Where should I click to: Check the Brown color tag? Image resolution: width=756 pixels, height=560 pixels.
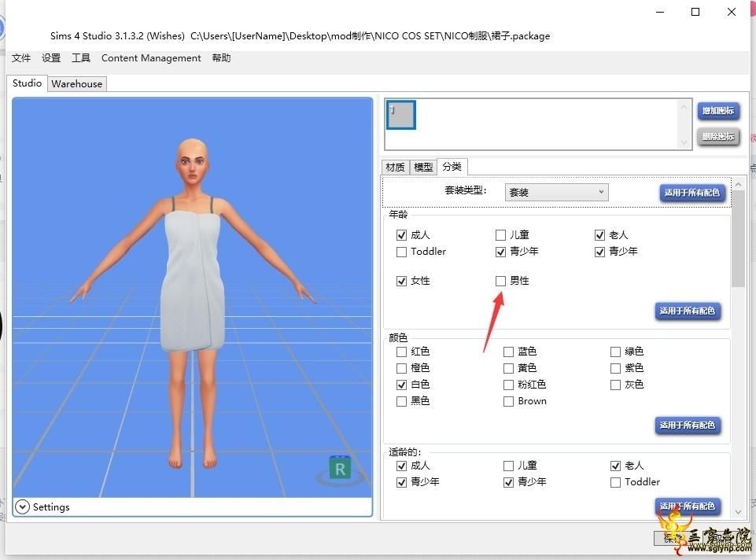(x=508, y=401)
